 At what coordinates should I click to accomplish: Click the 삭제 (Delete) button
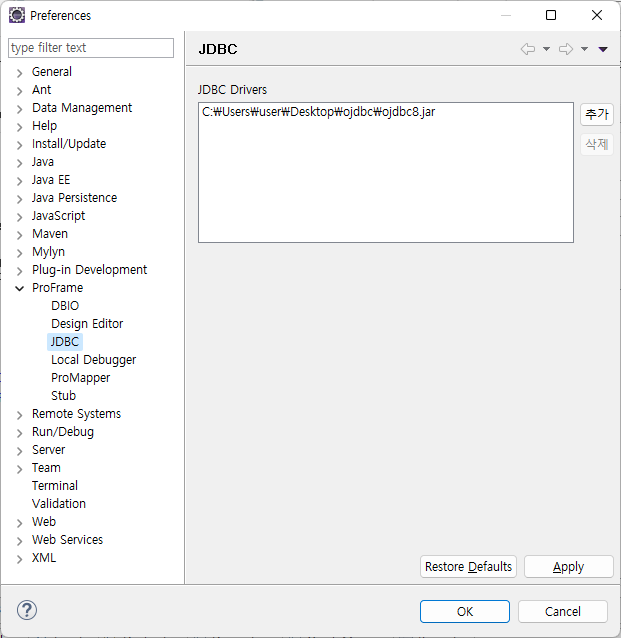point(597,144)
